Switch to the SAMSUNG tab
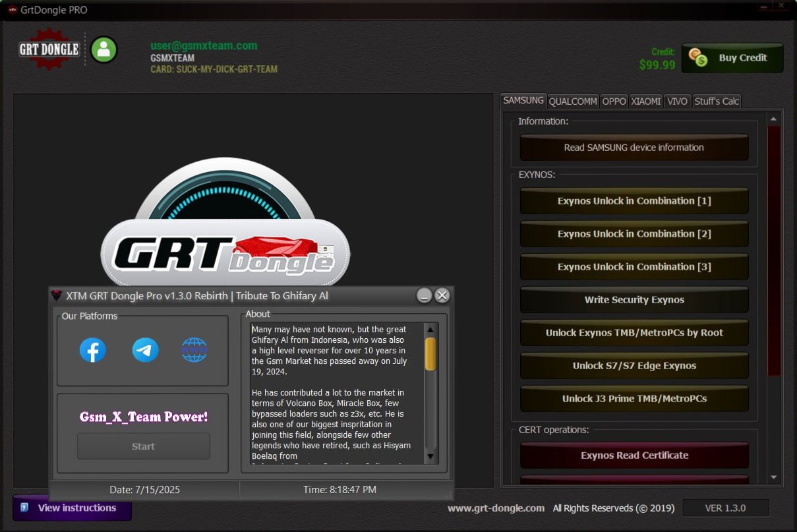This screenshot has width=797, height=532. pos(523,100)
